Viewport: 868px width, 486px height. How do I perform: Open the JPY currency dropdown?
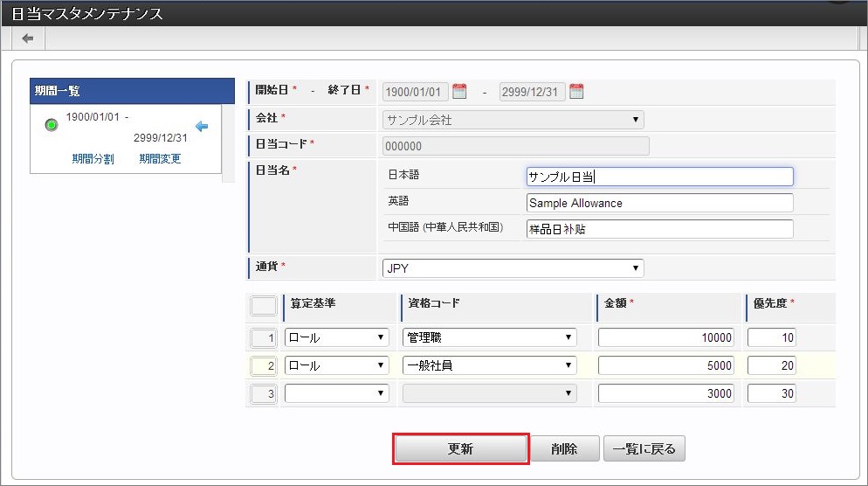click(513, 268)
